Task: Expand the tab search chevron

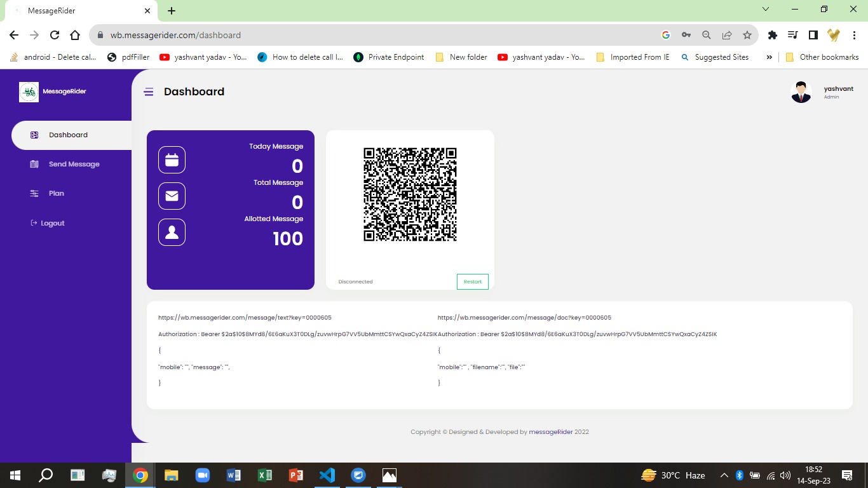Action: 766,10
